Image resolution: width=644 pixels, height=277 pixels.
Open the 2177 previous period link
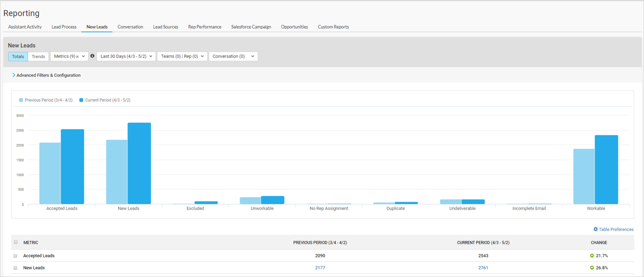pyautogui.click(x=320, y=268)
